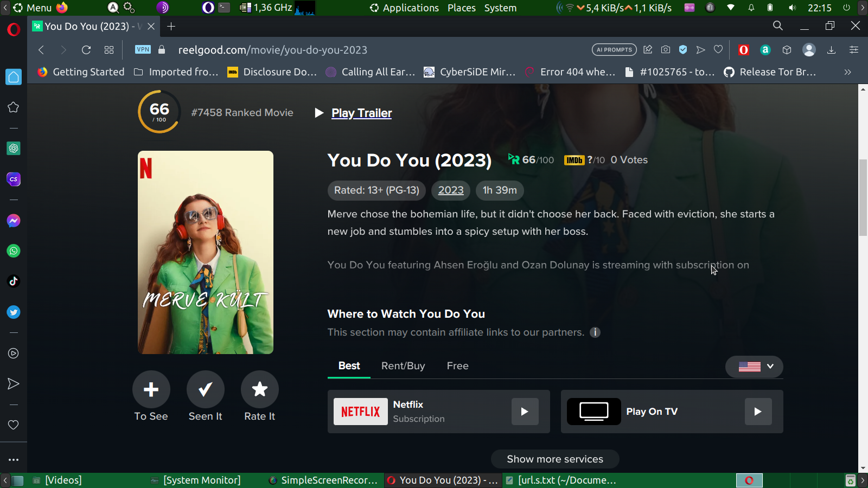Image resolution: width=868 pixels, height=488 pixels.
Task: Open the privacy shield ad-blocker icon
Action: (x=683, y=50)
